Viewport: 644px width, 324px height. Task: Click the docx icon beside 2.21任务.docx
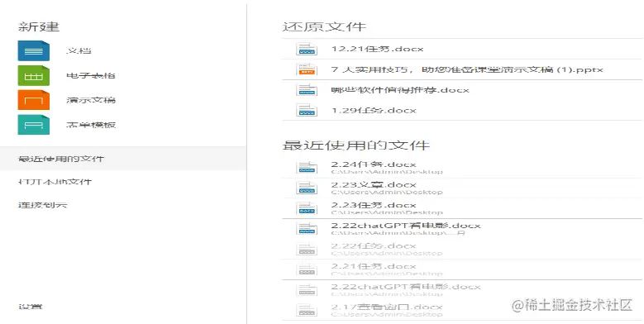click(307, 269)
